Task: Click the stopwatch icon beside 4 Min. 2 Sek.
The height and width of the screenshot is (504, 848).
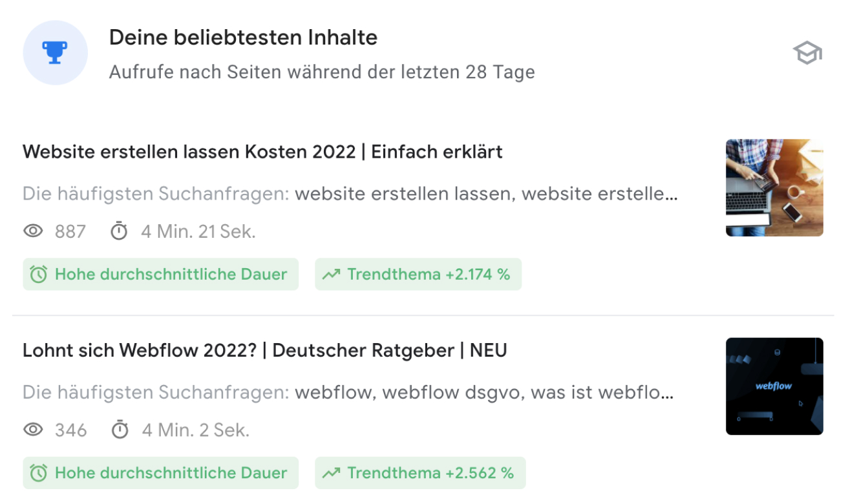Action: (x=120, y=429)
